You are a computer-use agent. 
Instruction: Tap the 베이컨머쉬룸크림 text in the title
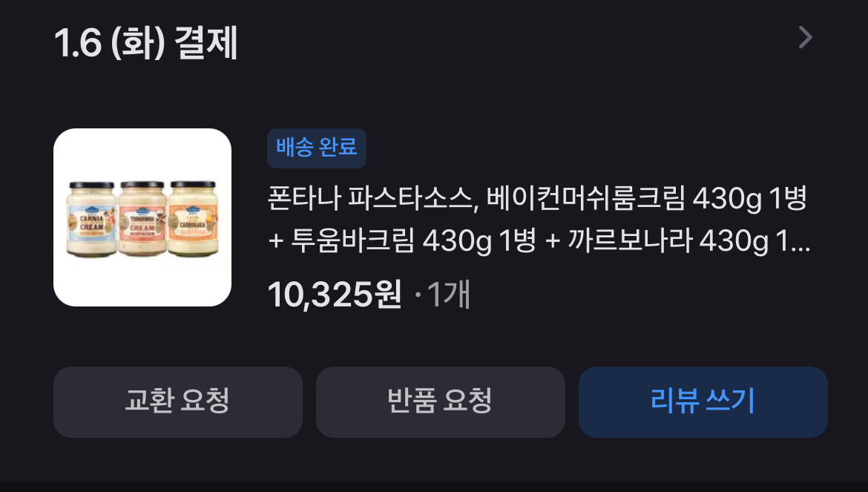tap(585, 198)
